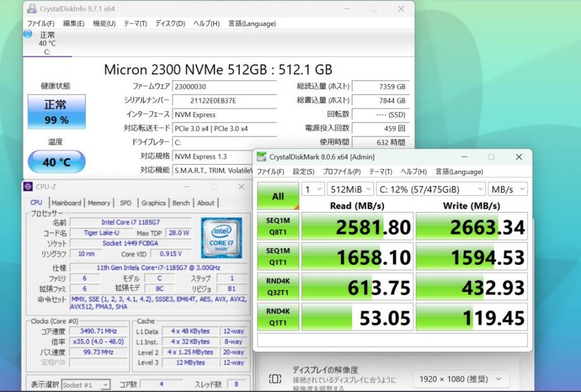Switch to the About tab in CPU-Z
This screenshot has height=392, width=581.
[x=206, y=203]
